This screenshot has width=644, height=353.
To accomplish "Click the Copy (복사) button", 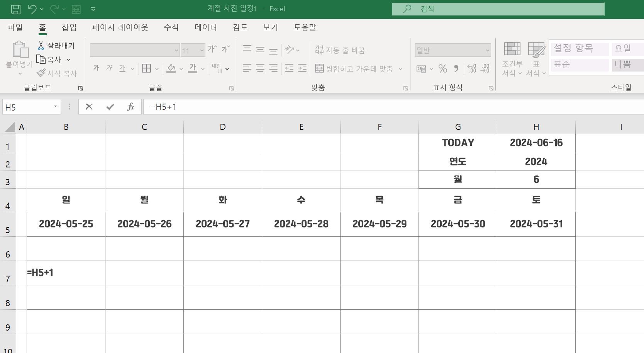I will point(49,60).
